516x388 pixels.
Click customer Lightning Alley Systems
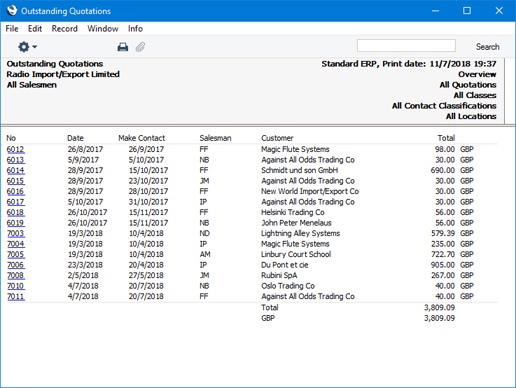coord(301,233)
